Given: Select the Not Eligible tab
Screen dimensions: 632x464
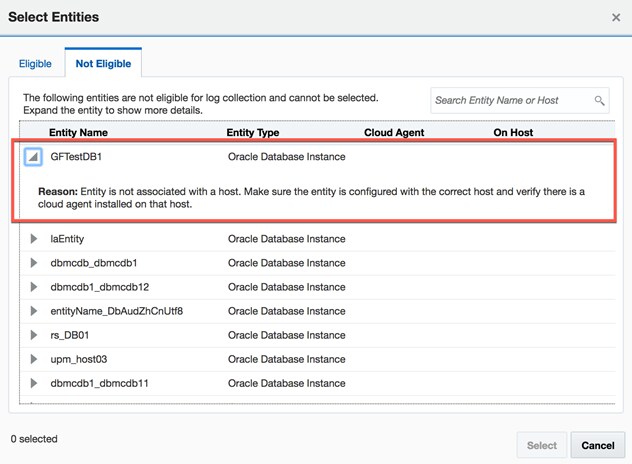Looking at the screenshot, I should tap(103, 64).
